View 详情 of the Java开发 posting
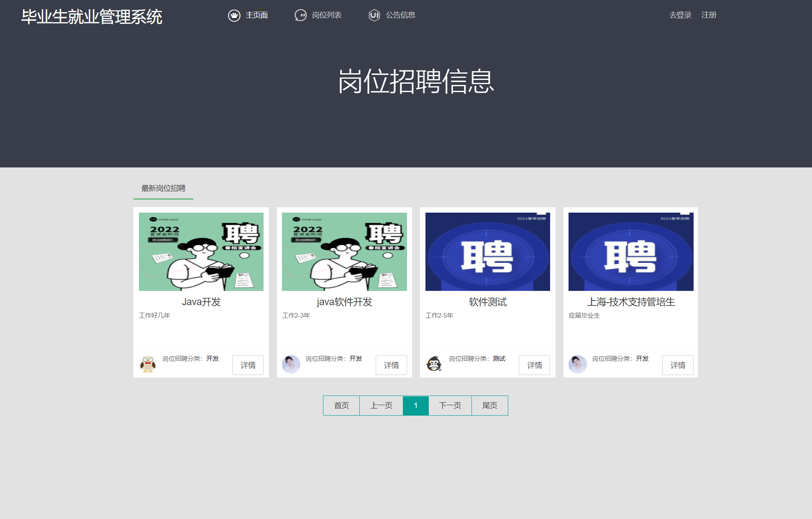Screen dimensions: 812x519 click(x=248, y=365)
